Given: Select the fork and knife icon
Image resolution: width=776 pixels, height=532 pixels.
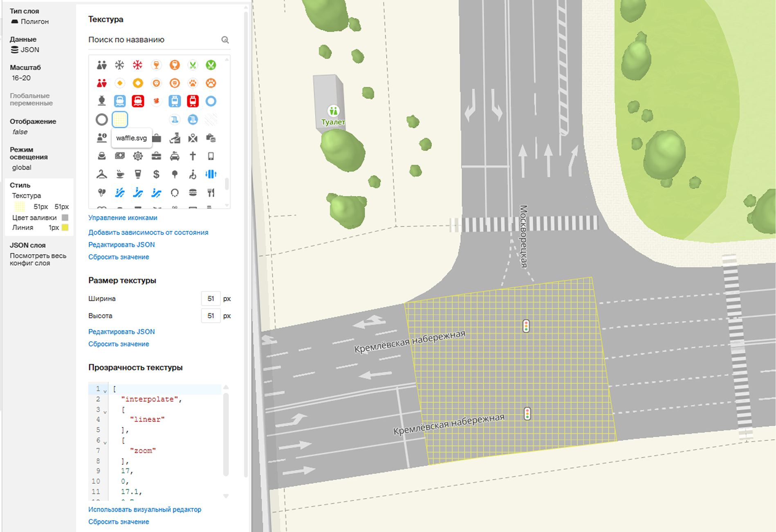Looking at the screenshot, I should pos(211,192).
